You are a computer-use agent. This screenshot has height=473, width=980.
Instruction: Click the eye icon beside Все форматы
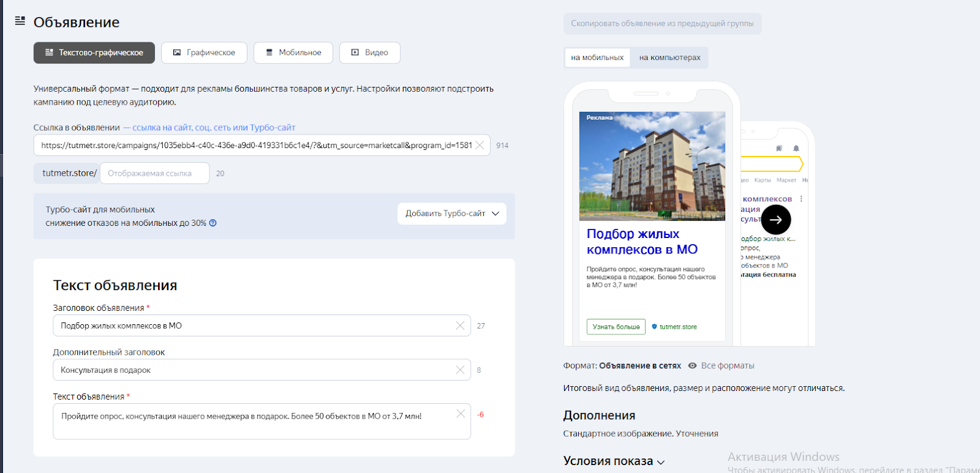[x=692, y=365]
